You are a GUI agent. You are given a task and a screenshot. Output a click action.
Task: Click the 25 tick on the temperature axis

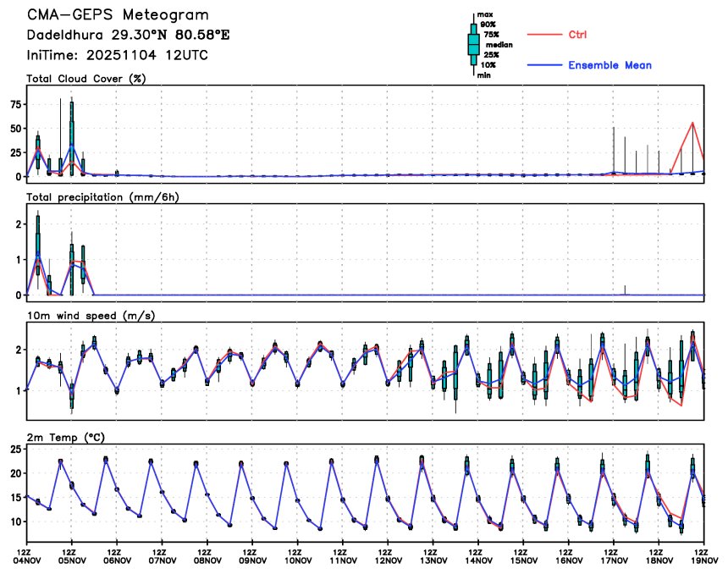pos(15,449)
